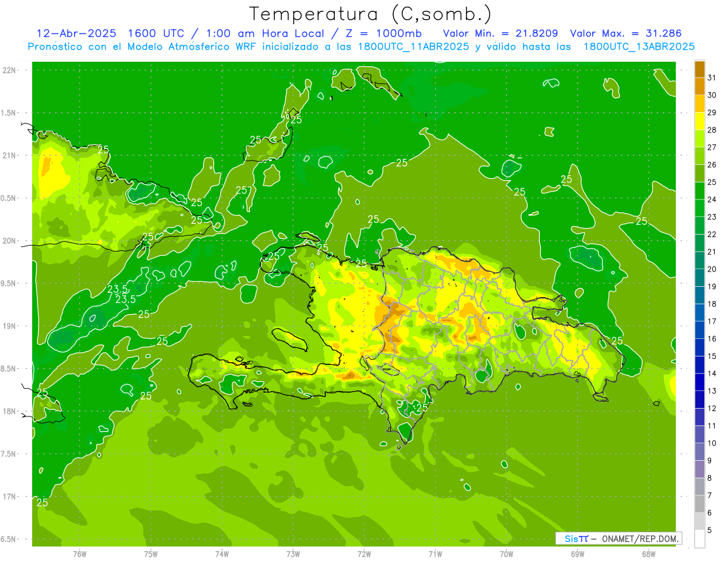Click the '17N' latitude tick label
The width and height of the screenshot is (728, 562).
tap(9, 497)
